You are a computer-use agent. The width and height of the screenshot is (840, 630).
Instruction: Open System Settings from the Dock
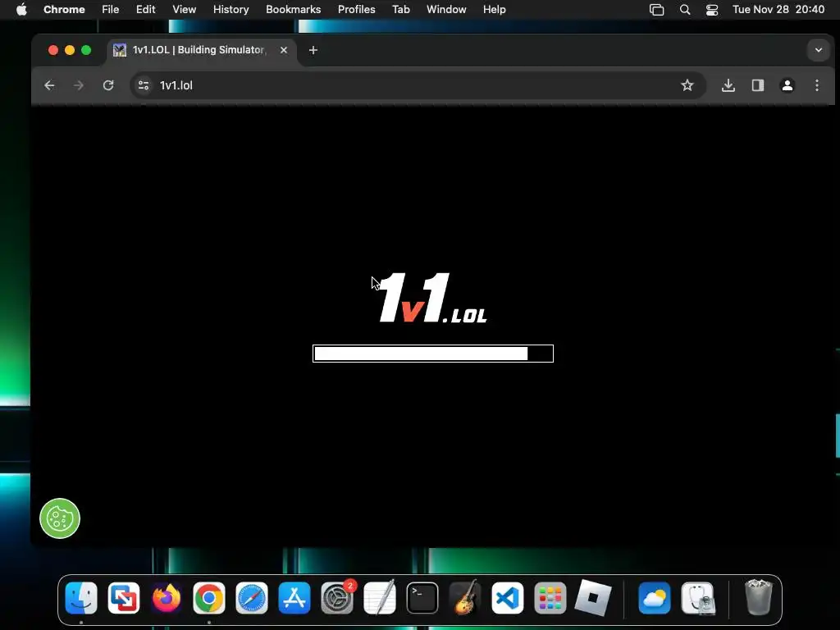coord(337,598)
